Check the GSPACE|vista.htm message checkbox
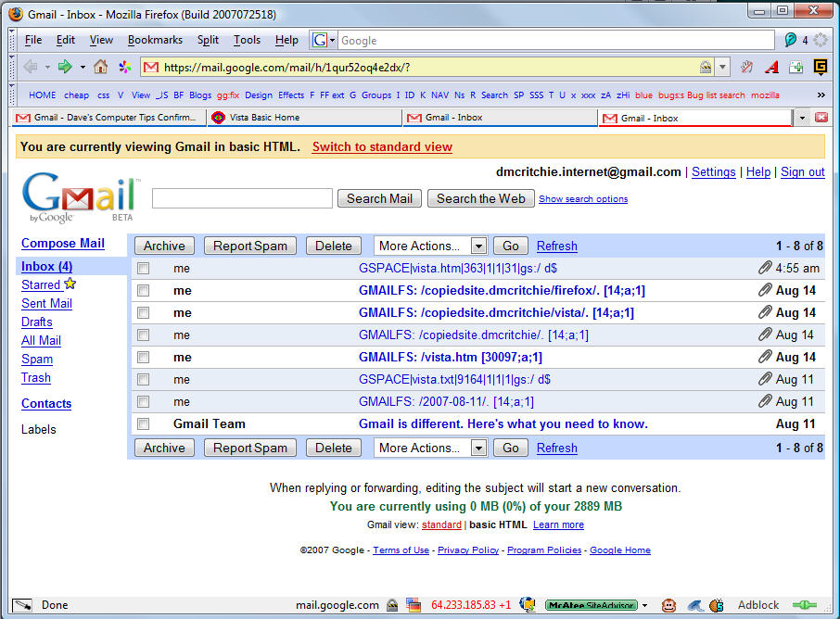The height and width of the screenshot is (619, 840). [143, 268]
